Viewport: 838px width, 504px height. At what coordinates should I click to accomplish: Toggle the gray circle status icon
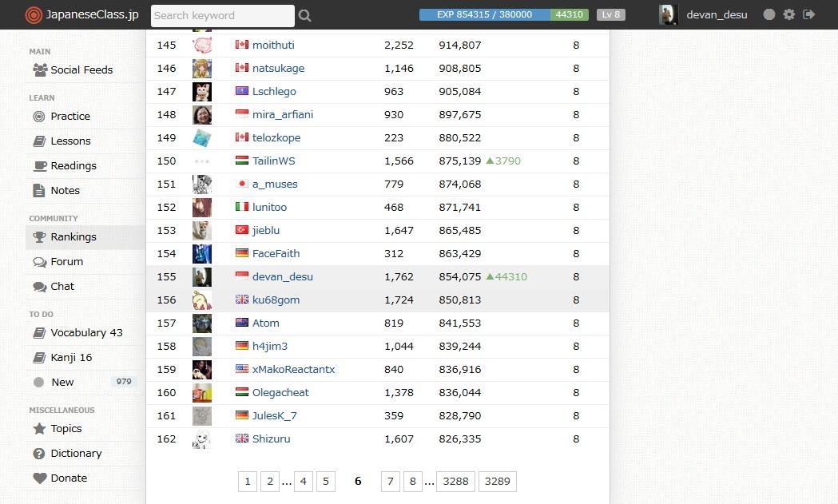click(768, 14)
